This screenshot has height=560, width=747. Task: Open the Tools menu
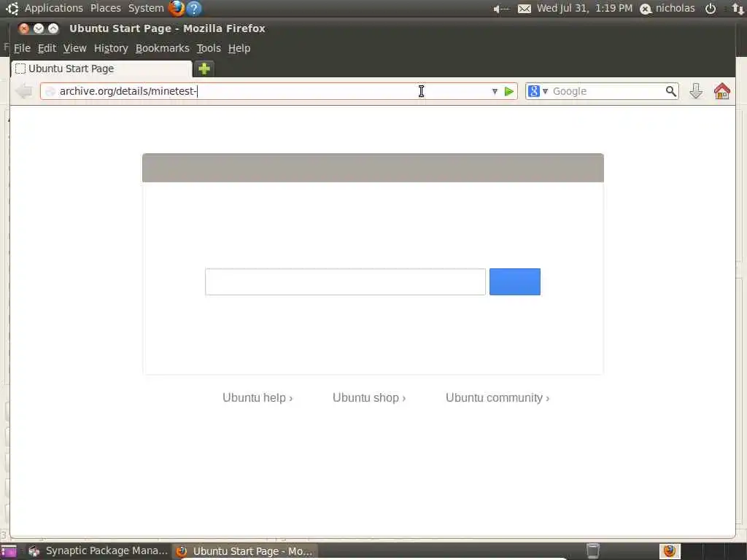[209, 48]
